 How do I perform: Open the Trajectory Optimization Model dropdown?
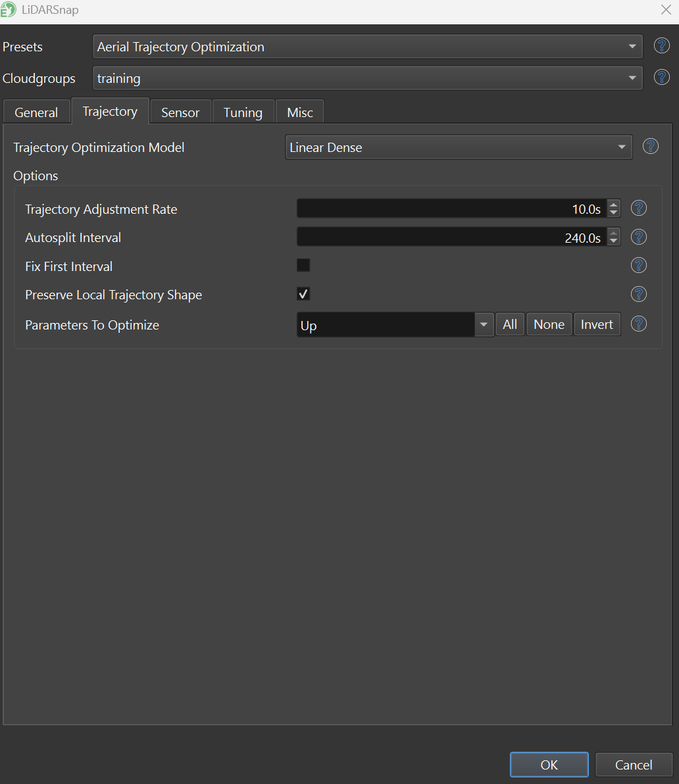pyautogui.click(x=458, y=147)
